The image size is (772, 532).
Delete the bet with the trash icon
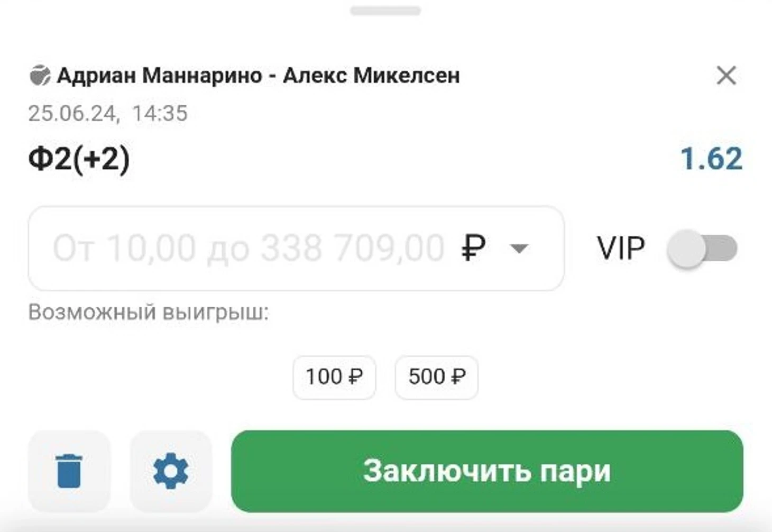click(69, 471)
